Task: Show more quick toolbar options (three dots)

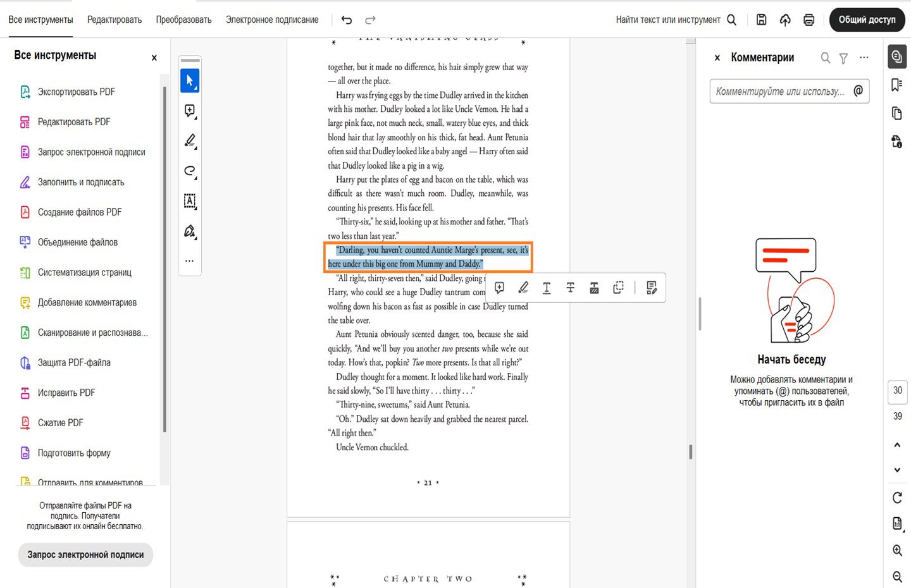Action: [190, 260]
